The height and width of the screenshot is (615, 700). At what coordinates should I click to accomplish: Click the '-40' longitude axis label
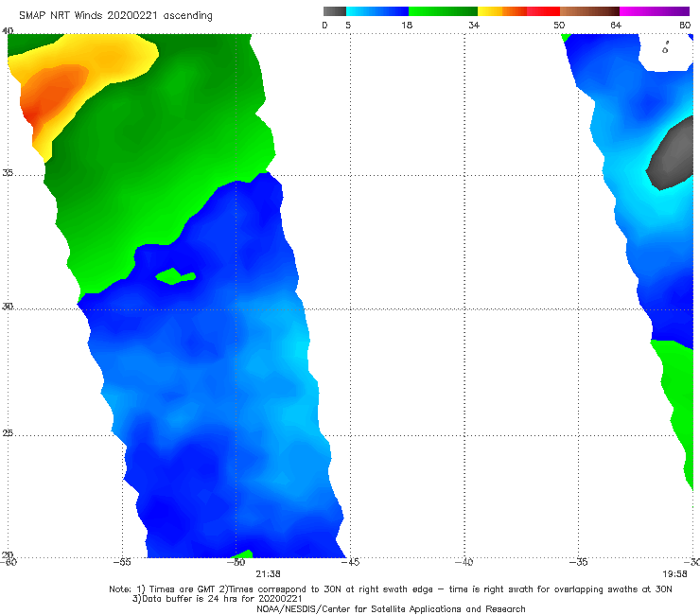pyautogui.click(x=464, y=562)
